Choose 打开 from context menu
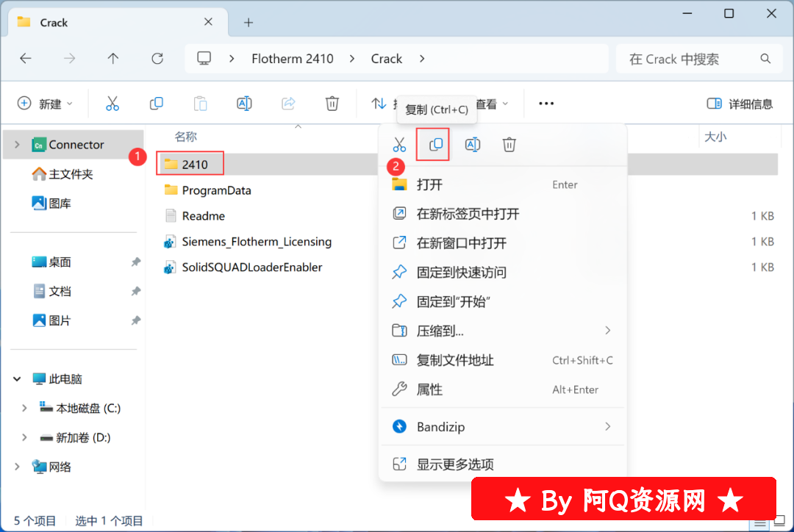Viewport: 794px width, 532px height. tap(504, 184)
